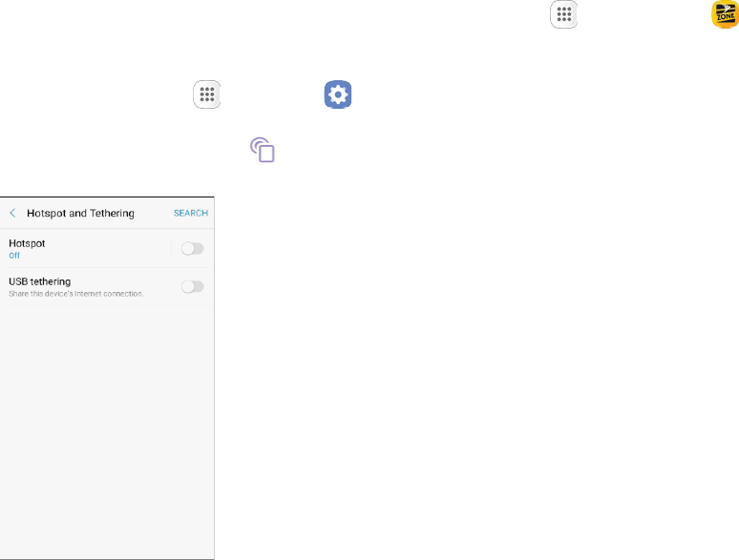Click the Hotspot and Tethering page title

click(80, 213)
